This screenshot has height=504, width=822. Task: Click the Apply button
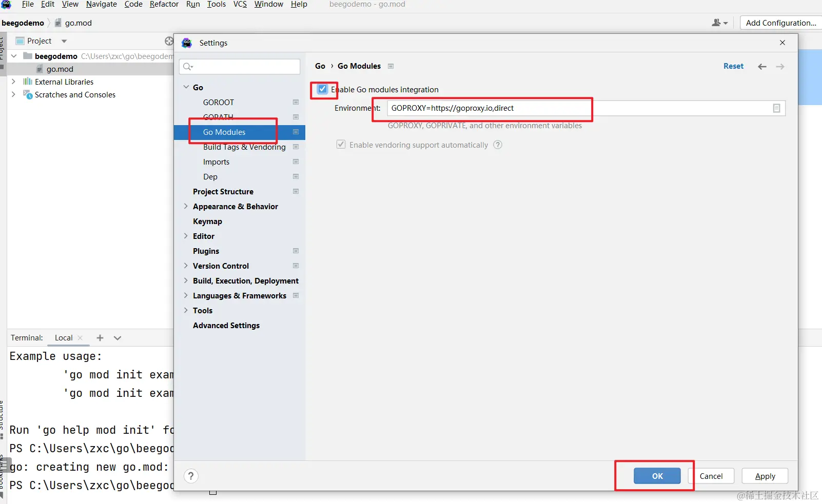(765, 476)
